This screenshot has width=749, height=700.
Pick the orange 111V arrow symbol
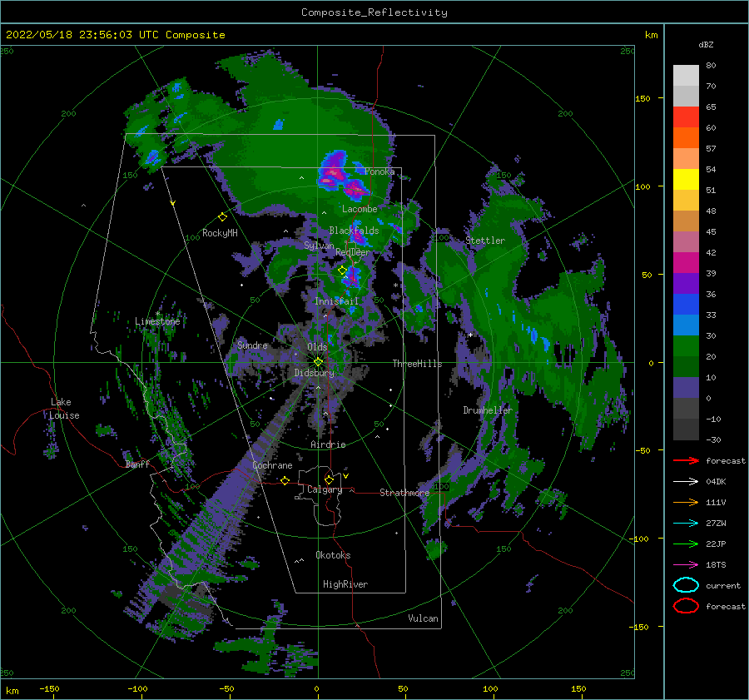coord(686,502)
